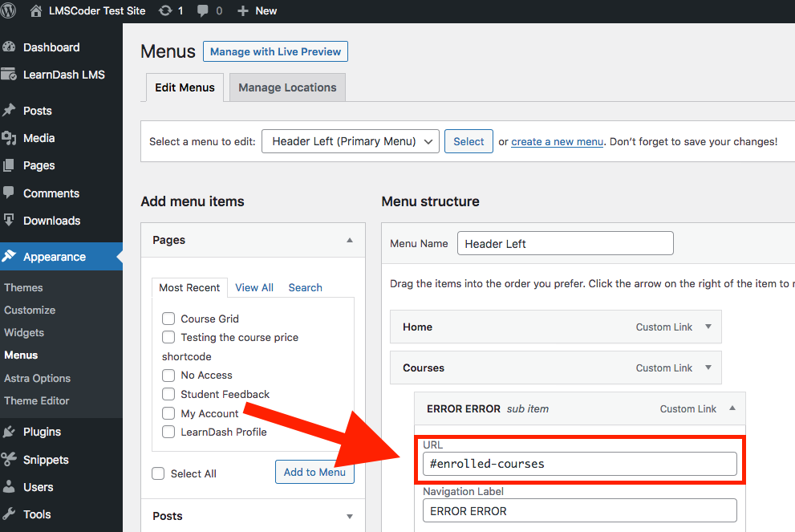Viewport: 795px width, 532px height.
Task: Click the URL field containing #enrolled-courses
Action: (x=579, y=464)
